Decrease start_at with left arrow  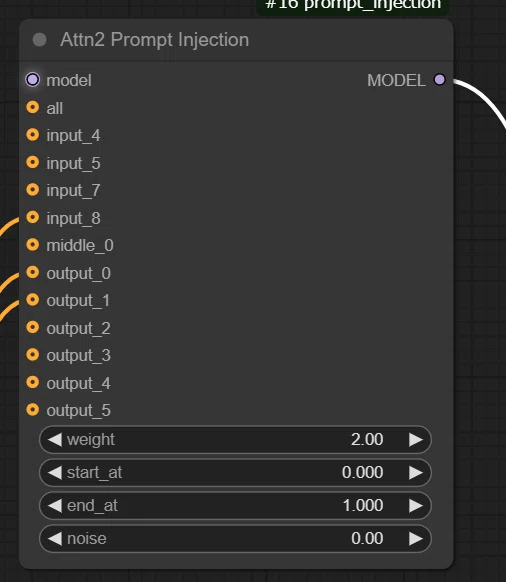55,473
